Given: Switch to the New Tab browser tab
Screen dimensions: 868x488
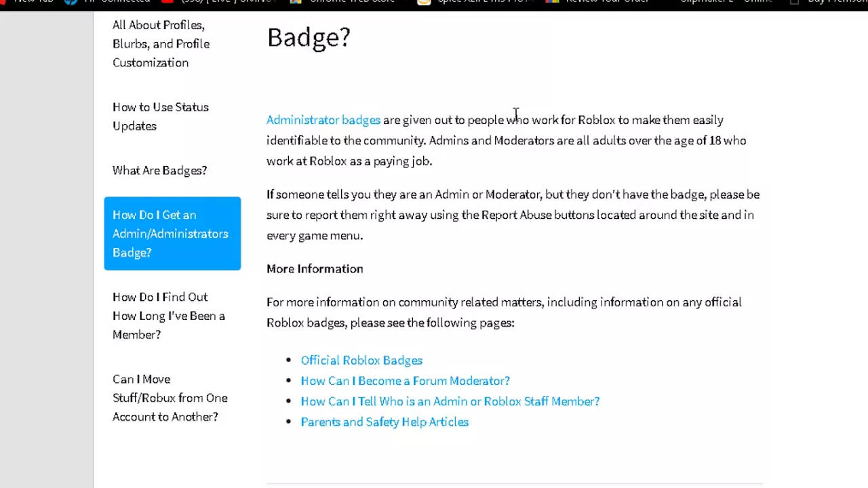Looking at the screenshot, I should tap(33, 2).
